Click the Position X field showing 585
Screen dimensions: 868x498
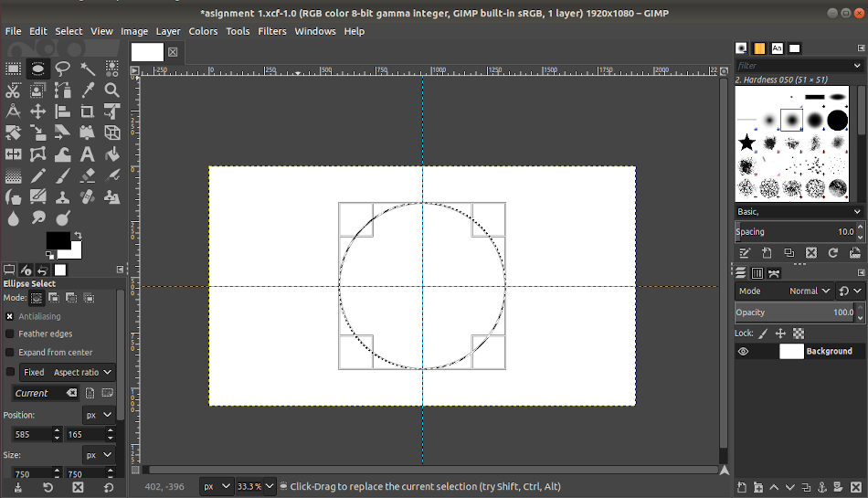tap(32, 434)
